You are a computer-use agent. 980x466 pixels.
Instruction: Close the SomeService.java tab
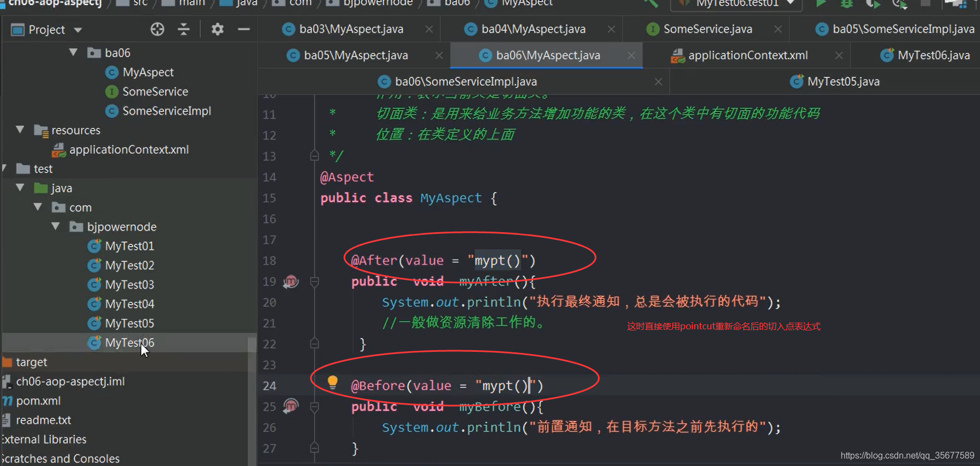(x=778, y=29)
